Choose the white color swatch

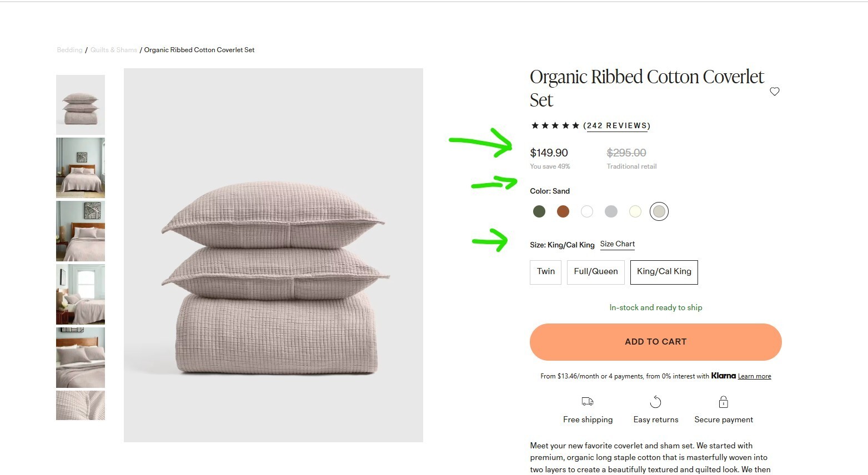(587, 211)
